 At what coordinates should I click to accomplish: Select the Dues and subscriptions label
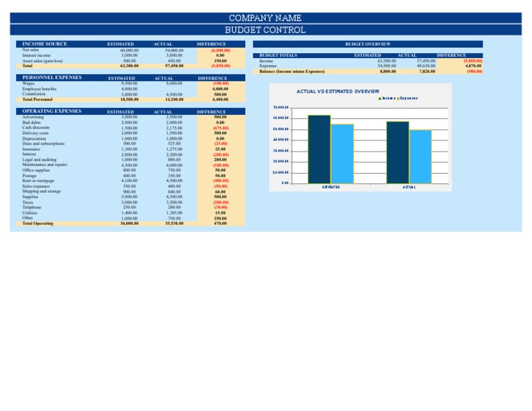pos(44,143)
